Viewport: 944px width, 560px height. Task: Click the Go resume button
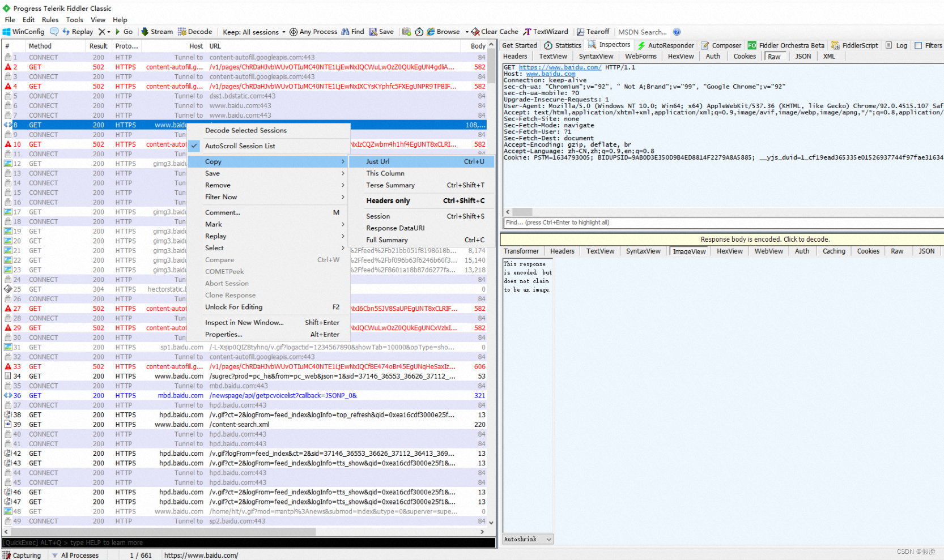pos(124,32)
